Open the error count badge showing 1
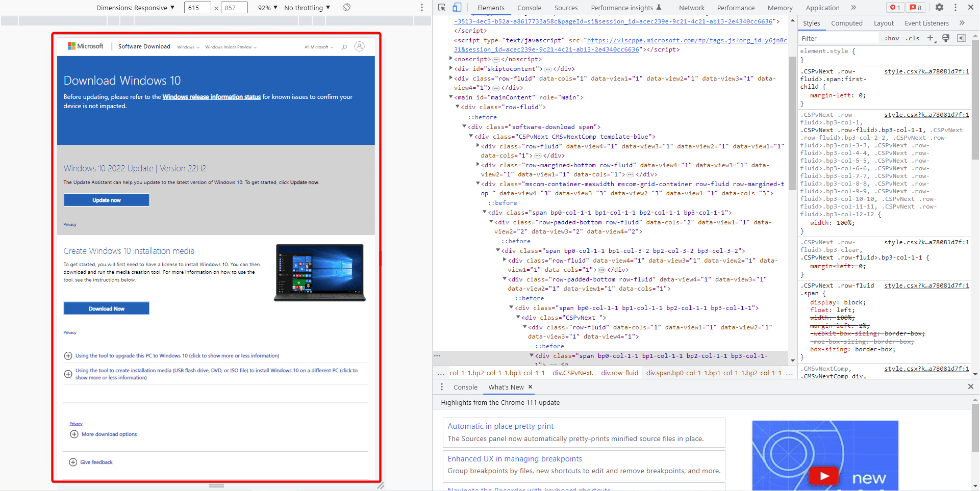Image resolution: width=980 pixels, height=491 pixels. tap(895, 8)
